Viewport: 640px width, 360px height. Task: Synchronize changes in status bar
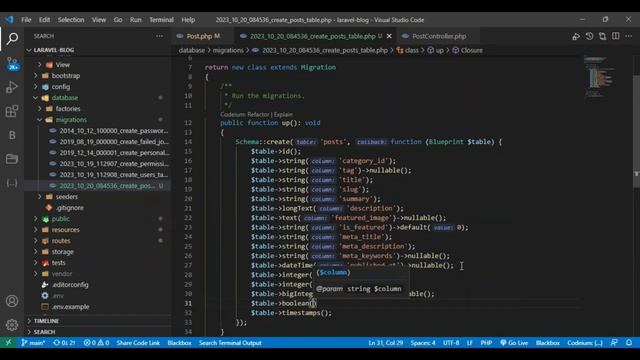pos(64,343)
